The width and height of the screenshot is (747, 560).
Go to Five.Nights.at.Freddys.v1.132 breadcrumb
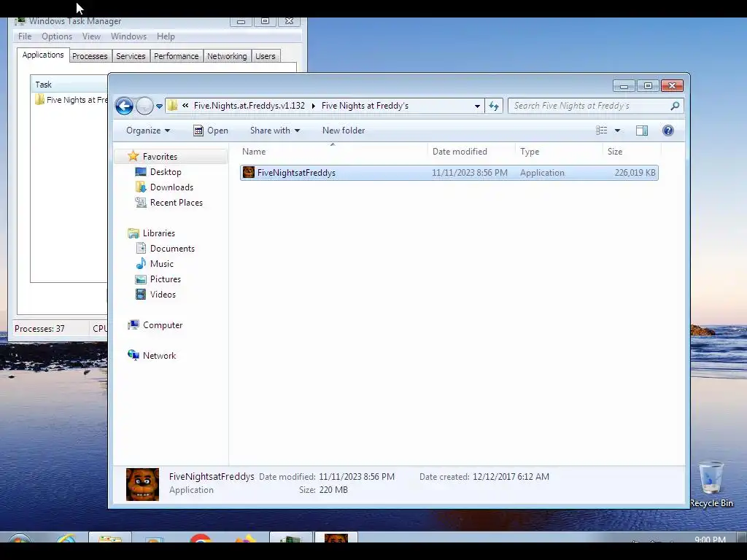(249, 106)
